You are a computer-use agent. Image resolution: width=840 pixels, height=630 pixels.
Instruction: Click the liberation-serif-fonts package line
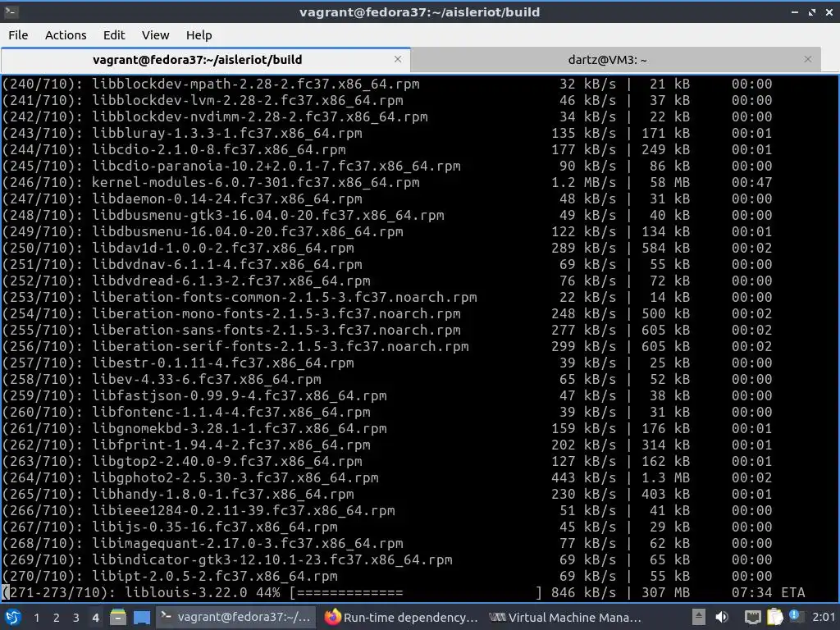pos(387,346)
